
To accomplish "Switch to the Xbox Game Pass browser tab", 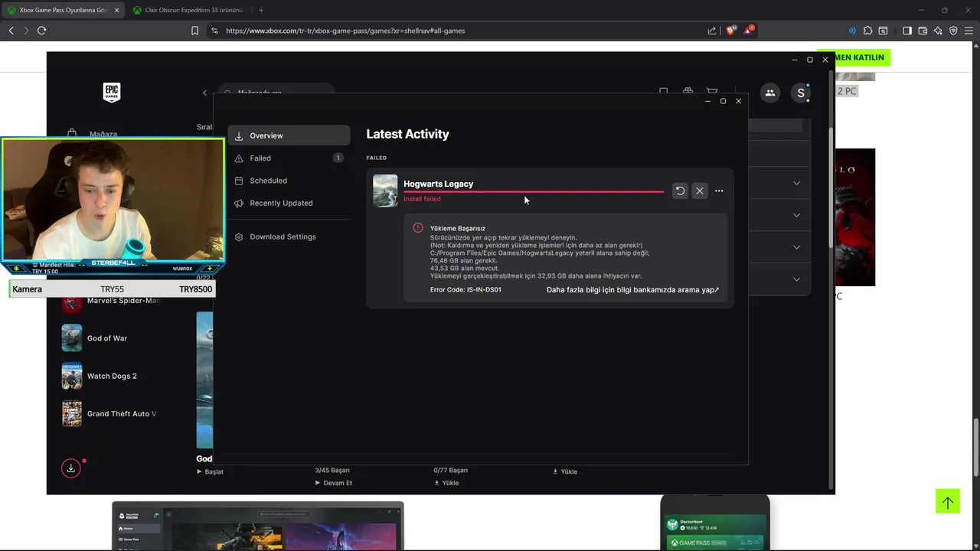I will (x=61, y=10).
